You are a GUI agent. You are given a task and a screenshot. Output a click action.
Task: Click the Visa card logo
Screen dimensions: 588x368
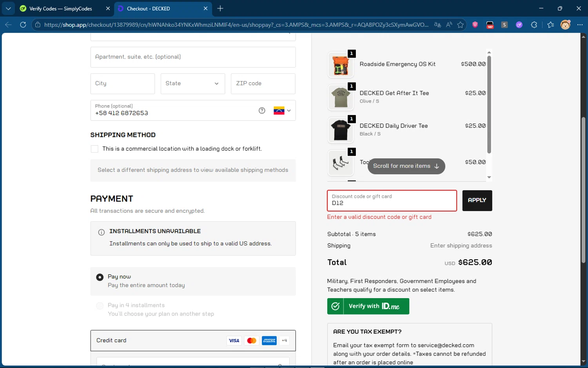pyautogui.click(x=234, y=341)
